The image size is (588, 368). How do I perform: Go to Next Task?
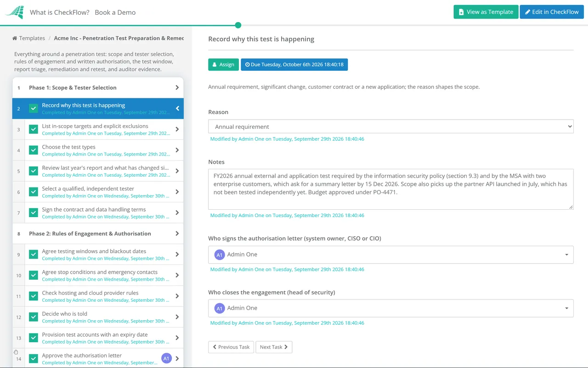(x=274, y=347)
